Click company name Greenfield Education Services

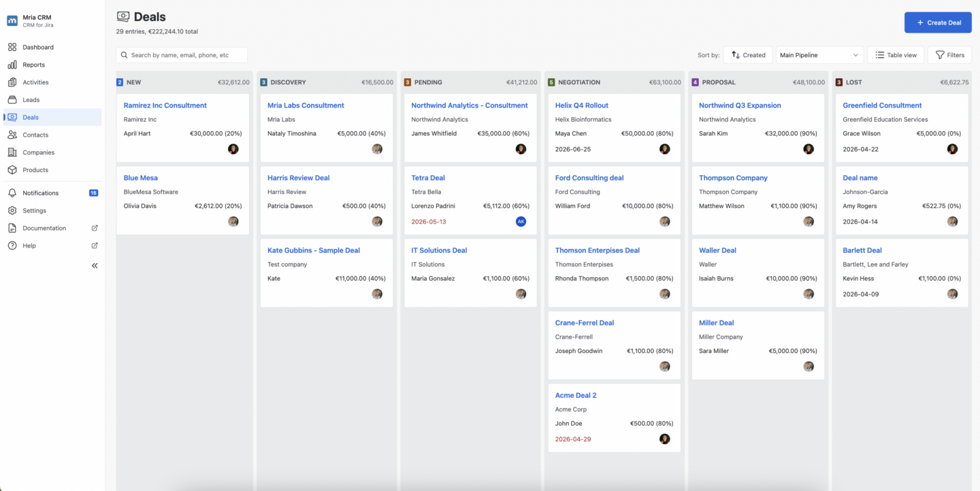[x=885, y=120]
